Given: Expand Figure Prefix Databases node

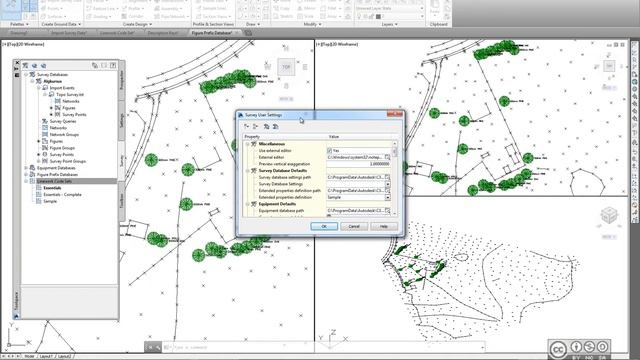Looking at the screenshot, I should pyautogui.click(x=26, y=174).
